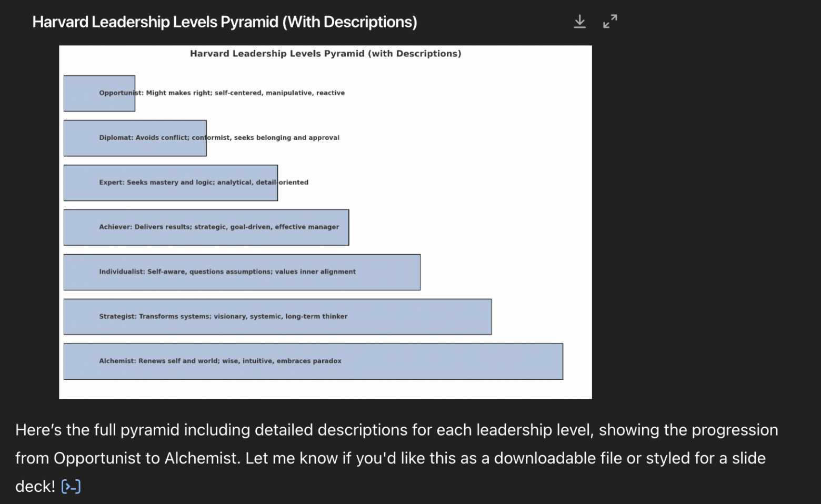Click 'slide' in the response text
The height and width of the screenshot is (504, 821).
click(x=748, y=458)
